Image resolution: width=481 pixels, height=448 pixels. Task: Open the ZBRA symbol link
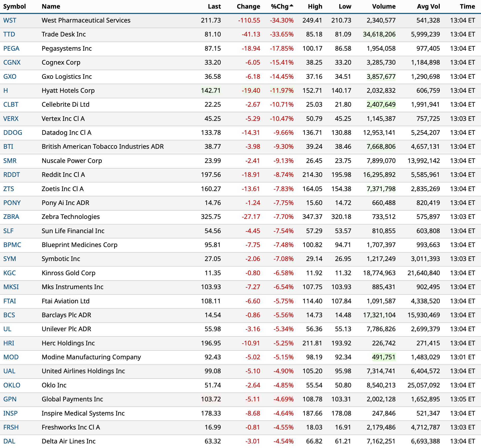pyautogui.click(x=11, y=217)
